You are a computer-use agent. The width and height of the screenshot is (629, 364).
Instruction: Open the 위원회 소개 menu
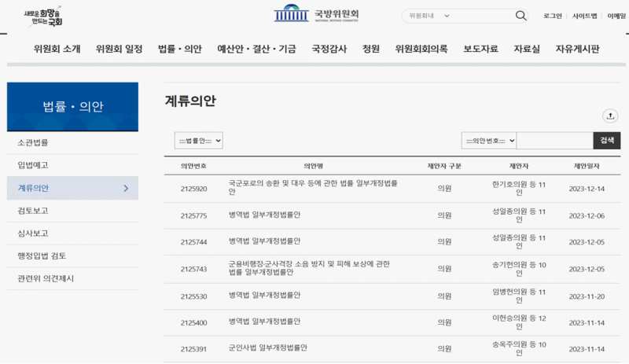pos(57,49)
